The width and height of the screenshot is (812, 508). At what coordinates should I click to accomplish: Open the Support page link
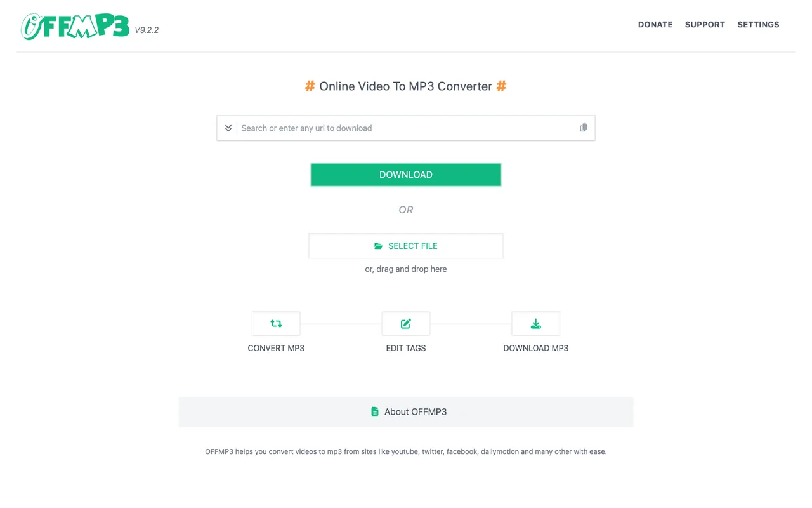tap(705, 25)
